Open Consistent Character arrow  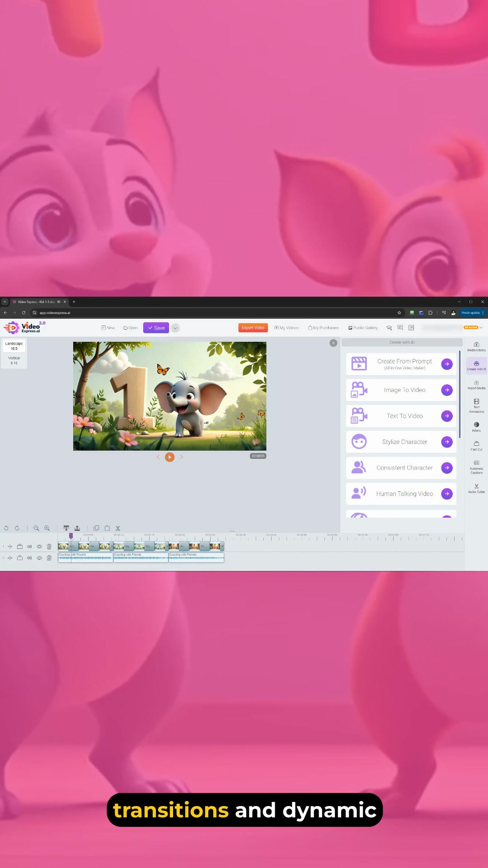click(447, 467)
